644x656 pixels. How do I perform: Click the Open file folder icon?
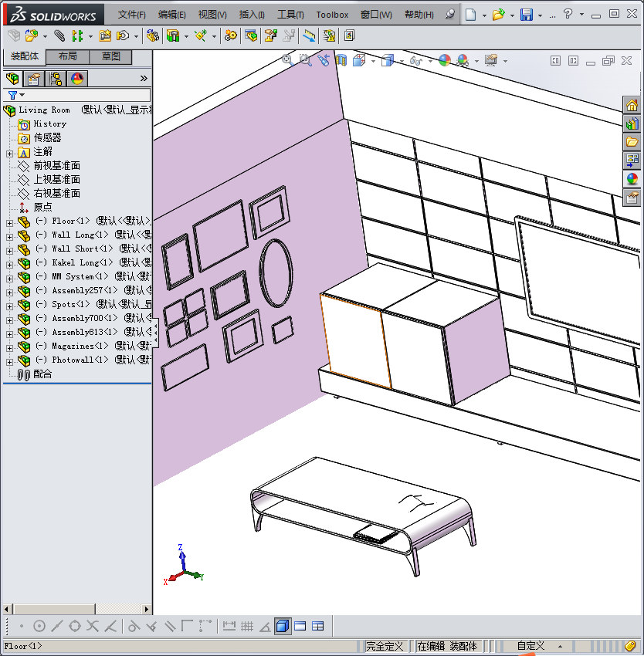pos(498,15)
